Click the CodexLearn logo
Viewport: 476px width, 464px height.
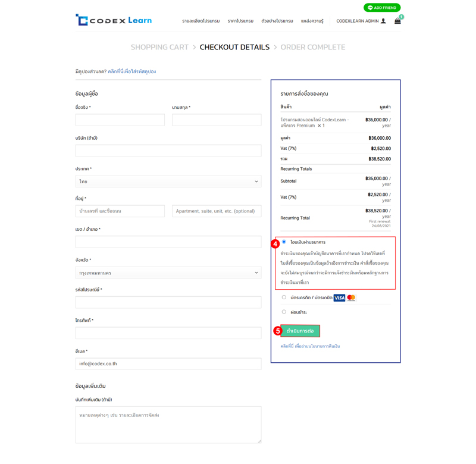[x=113, y=20]
